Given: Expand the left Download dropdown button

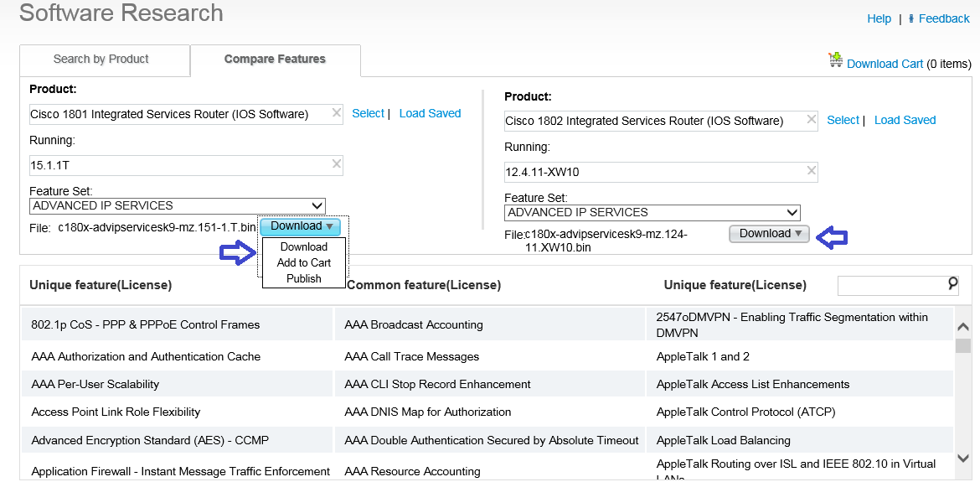Looking at the screenshot, I should 301,226.
